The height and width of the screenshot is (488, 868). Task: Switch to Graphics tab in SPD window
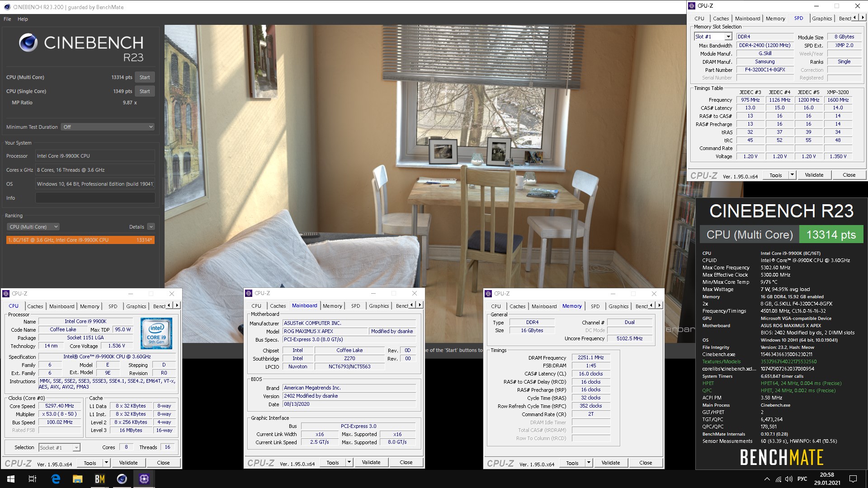click(821, 19)
